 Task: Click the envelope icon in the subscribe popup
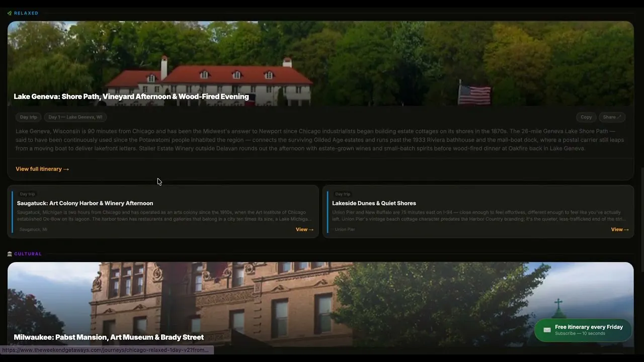547,330
